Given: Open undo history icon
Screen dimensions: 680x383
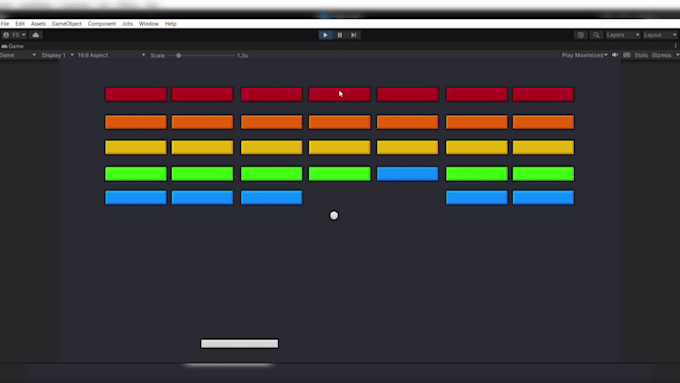Looking at the screenshot, I should click(581, 35).
